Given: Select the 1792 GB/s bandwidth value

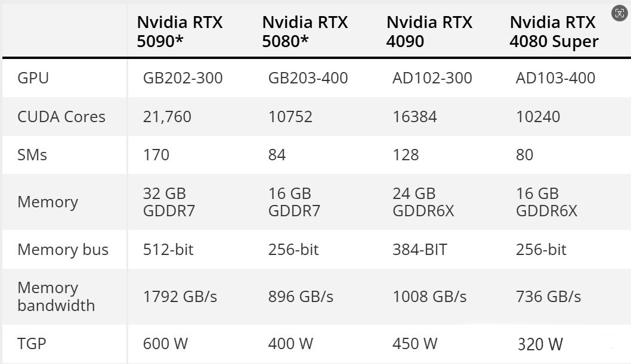Looking at the screenshot, I should click(x=180, y=297).
